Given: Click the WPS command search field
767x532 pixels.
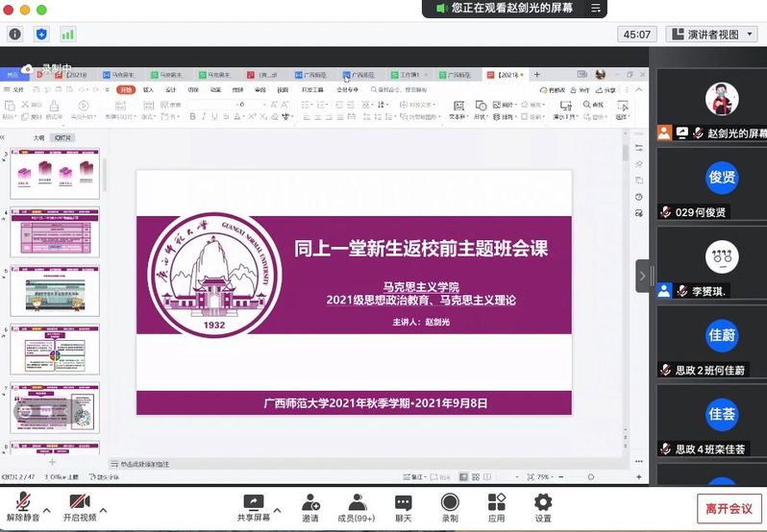Looking at the screenshot, I should click(399, 90).
